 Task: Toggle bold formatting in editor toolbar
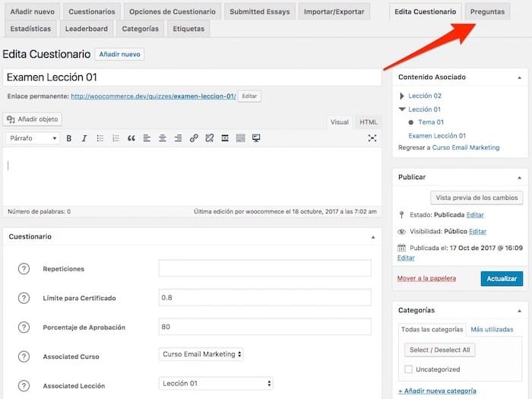(x=68, y=138)
